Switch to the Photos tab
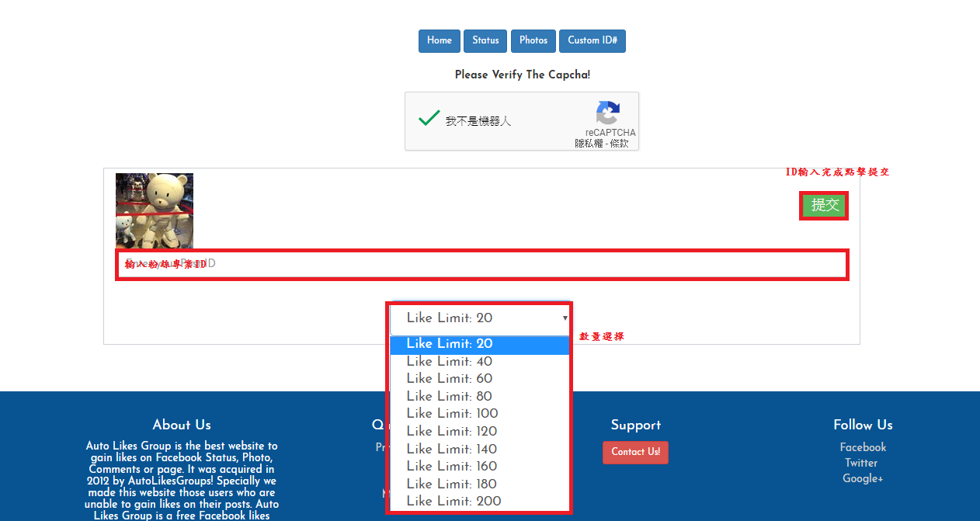Viewport: 980px width, 521px height. click(533, 41)
